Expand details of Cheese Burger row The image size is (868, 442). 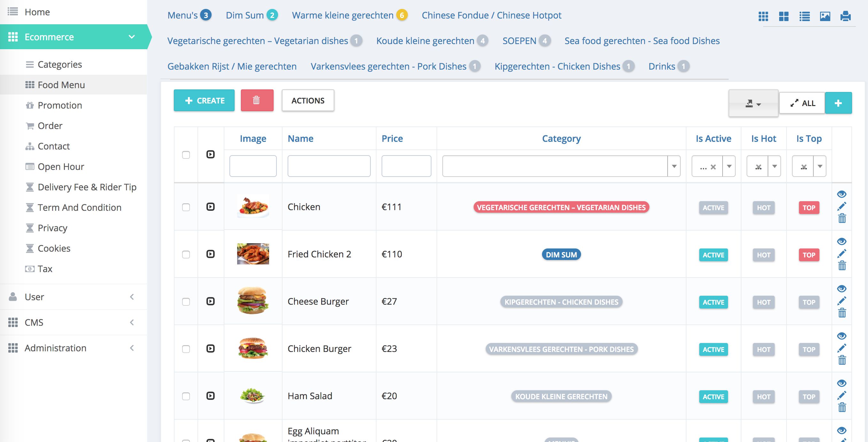click(x=210, y=301)
